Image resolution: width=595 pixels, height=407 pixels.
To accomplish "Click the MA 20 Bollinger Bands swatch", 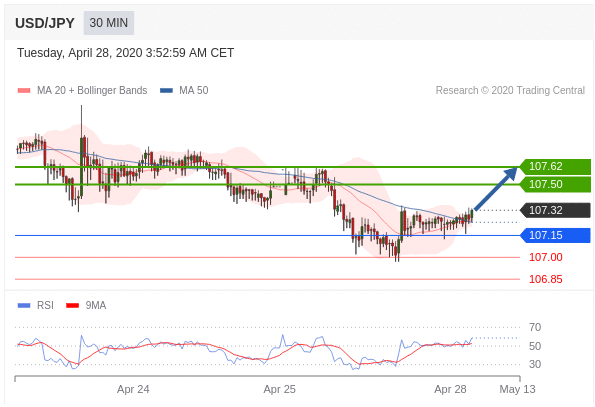I will 24,91.
